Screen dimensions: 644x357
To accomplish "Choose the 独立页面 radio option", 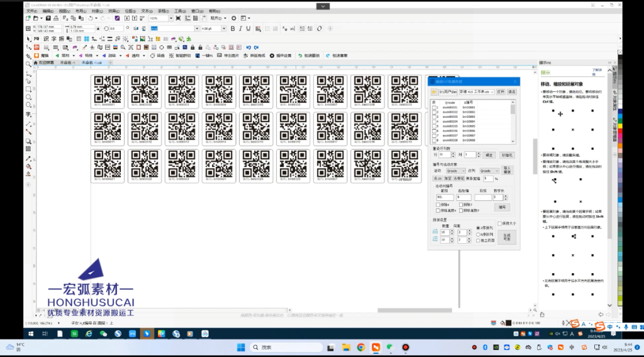I will (479, 241).
